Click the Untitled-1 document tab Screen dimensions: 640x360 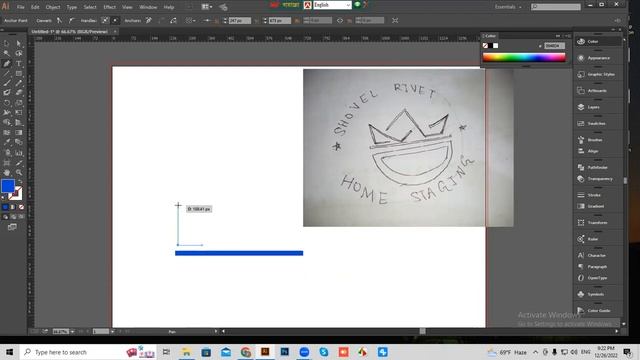pyautogui.click(x=70, y=31)
